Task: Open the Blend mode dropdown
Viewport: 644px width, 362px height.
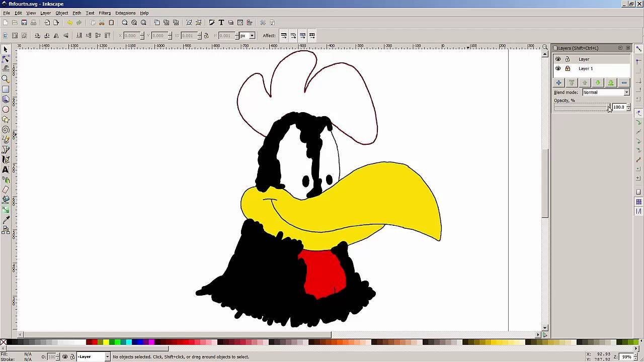Action: (606, 93)
